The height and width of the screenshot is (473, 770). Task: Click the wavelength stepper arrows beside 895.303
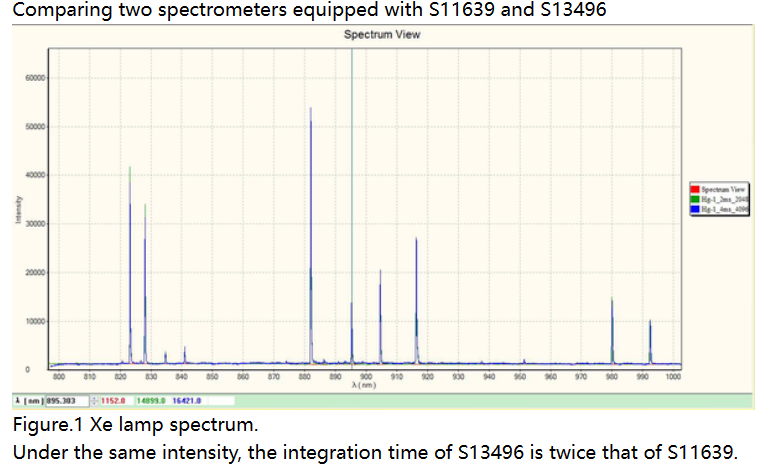tap(94, 401)
